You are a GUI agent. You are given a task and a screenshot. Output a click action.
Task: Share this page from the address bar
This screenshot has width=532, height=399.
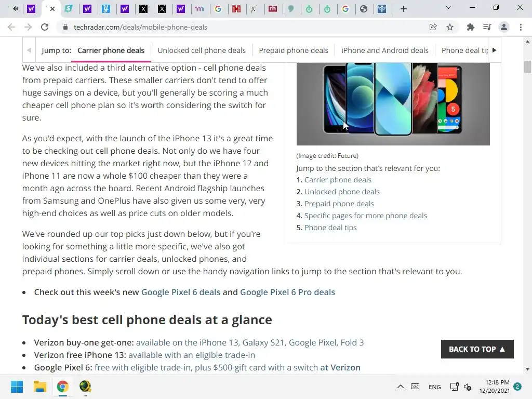pyautogui.click(x=433, y=27)
